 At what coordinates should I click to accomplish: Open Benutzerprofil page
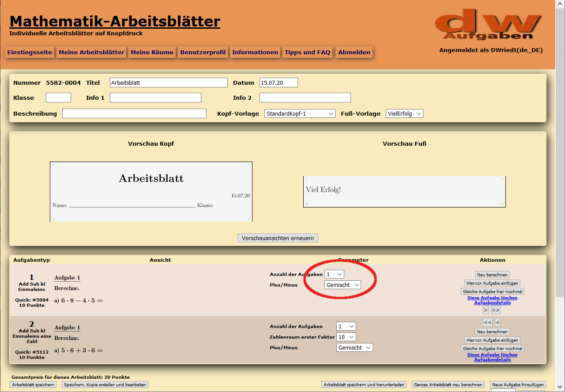click(203, 52)
